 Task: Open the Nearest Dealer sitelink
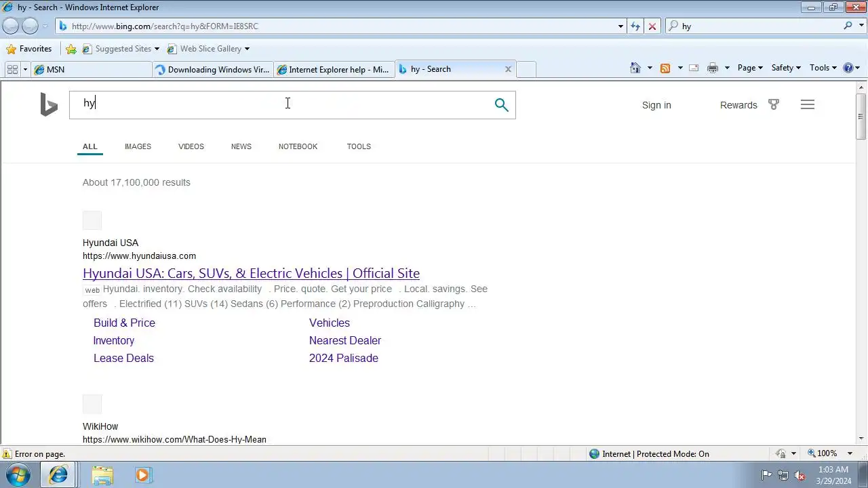coord(345,340)
